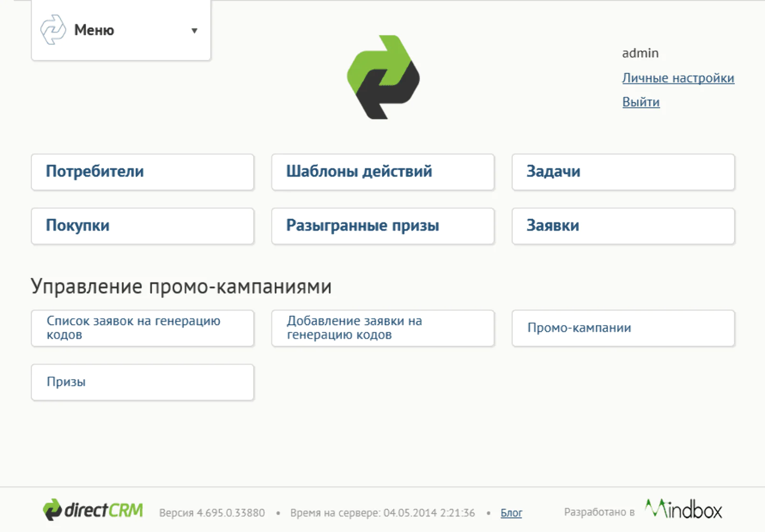Open Промо-кампании page

click(623, 328)
